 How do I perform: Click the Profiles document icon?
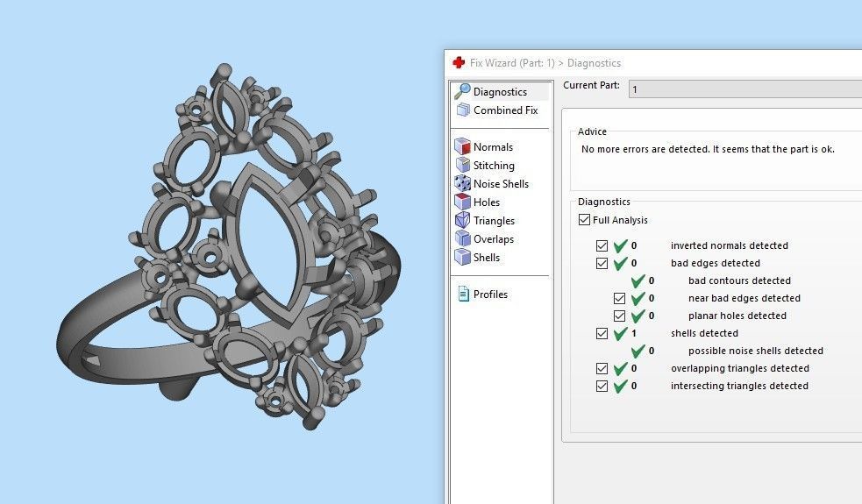pos(463,294)
